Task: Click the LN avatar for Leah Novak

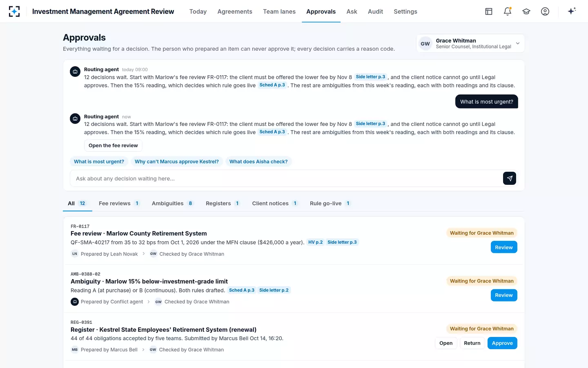Action: tap(75, 254)
